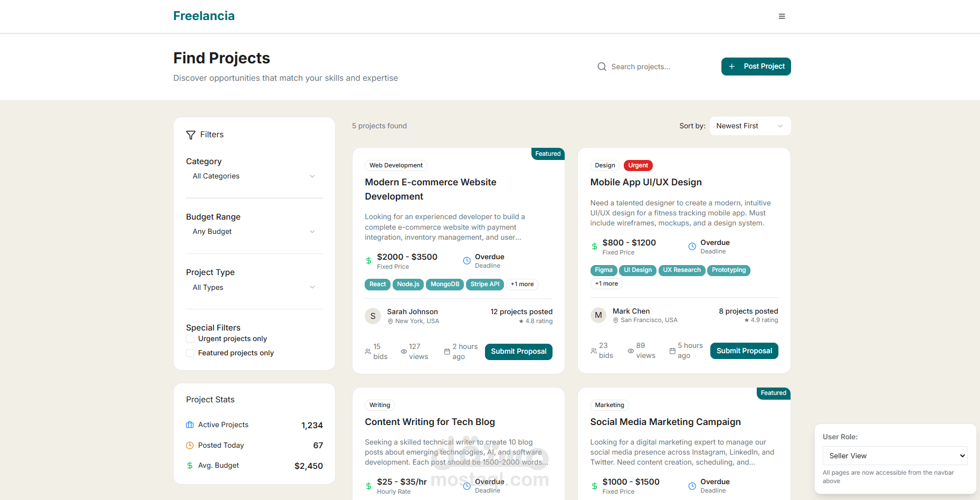Open the Newest First sort dropdown

click(x=749, y=126)
